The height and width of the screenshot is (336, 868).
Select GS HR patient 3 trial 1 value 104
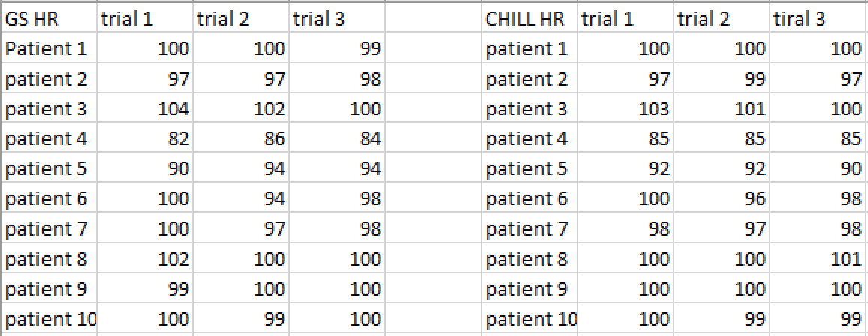[145, 109]
